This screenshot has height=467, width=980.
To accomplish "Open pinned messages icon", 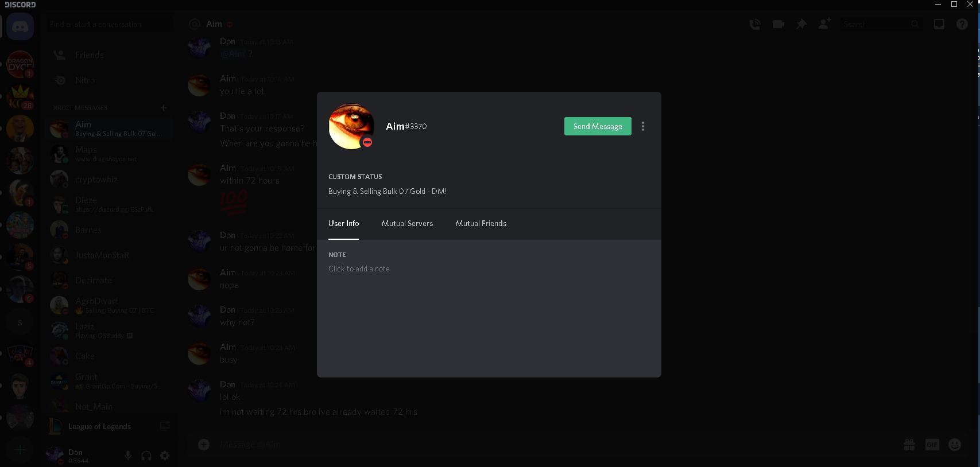I will (801, 24).
